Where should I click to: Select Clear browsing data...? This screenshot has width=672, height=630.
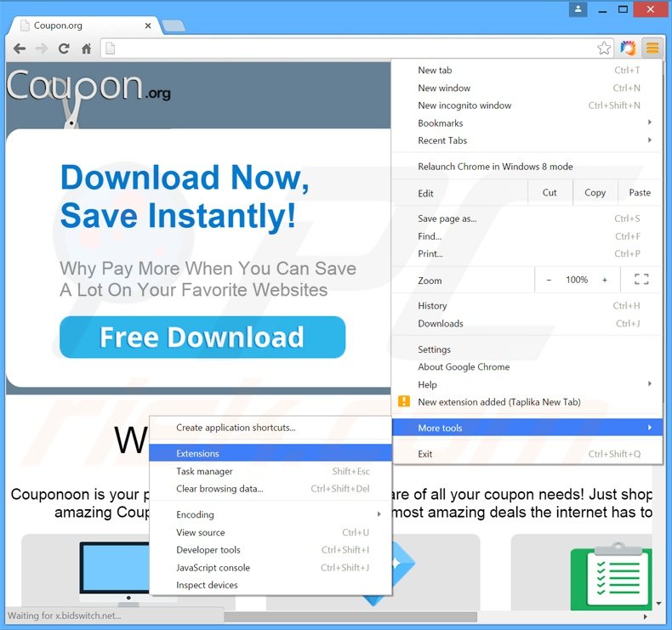tap(271, 489)
